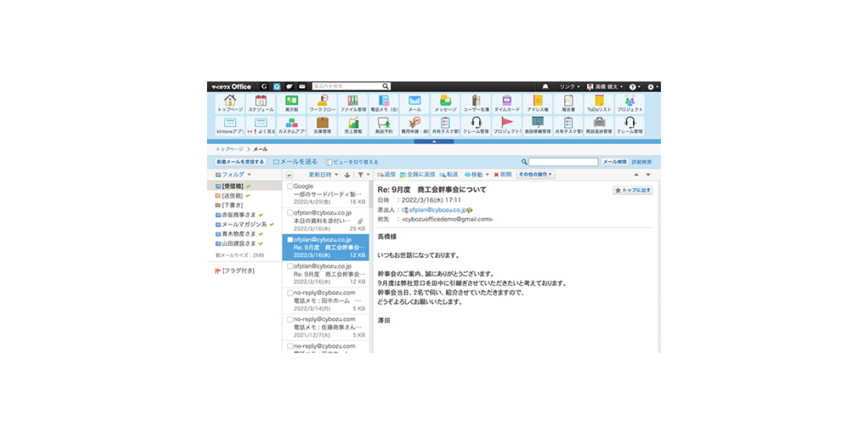Open the 売上情報 chart icon
Screen dimensions: 868x434
click(x=353, y=126)
